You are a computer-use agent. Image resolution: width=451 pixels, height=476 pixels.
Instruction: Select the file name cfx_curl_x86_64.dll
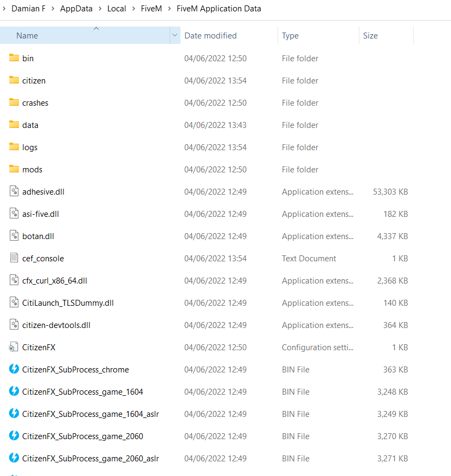(55, 281)
